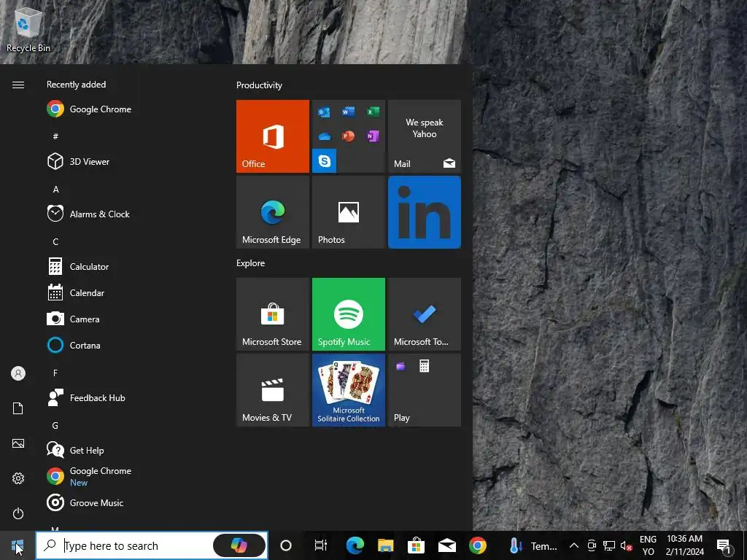Open Alarms & Clock app
Image resolution: width=747 pixels, height=560 pixels.
88,214
